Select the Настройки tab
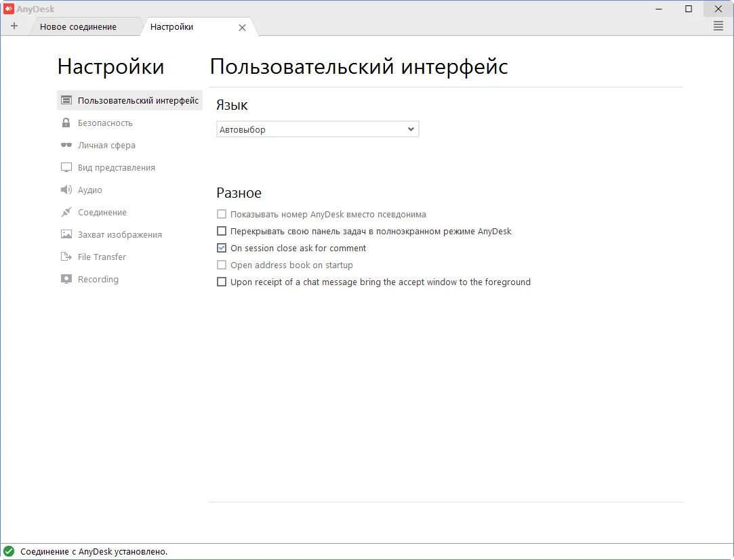Screen dimensions: 734x560 (x=172, y=27)
